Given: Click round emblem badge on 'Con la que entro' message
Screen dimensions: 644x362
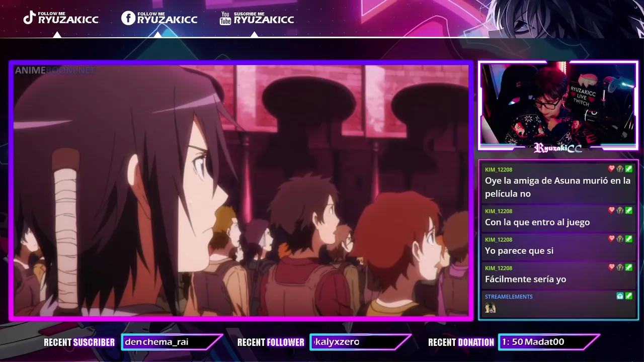Looking at the screenshot, I should click(x=620, y=210).
